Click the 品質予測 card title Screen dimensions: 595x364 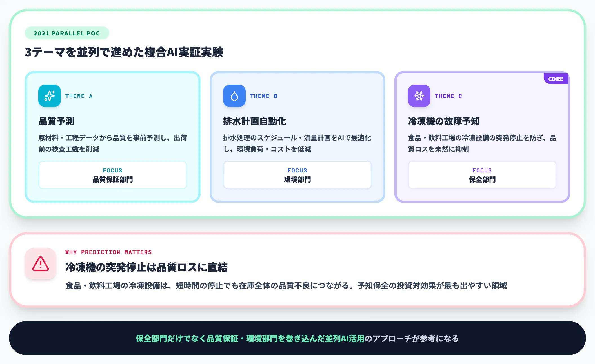point(56,121)
